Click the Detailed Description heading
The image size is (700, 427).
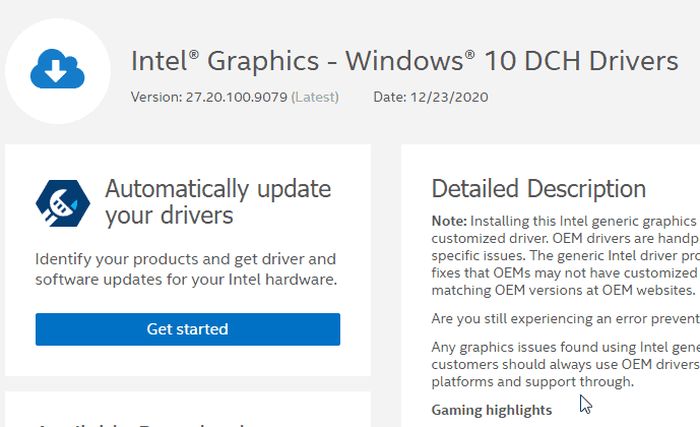click(538, 189)
